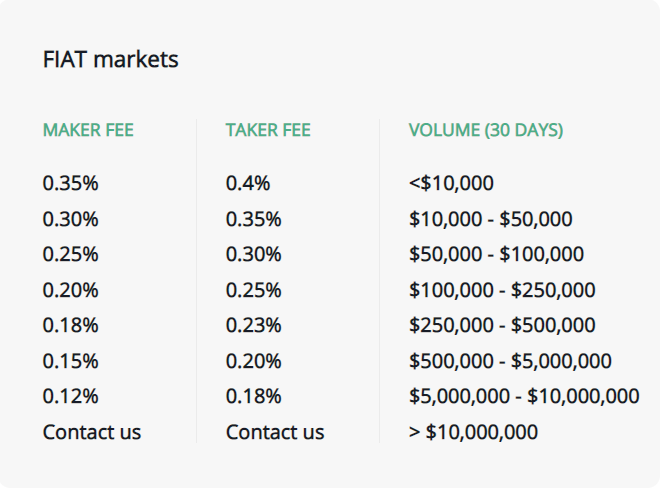Click the 0.23% taker fee value
Viewport: 660px width, 497px height.
point(253,325)
